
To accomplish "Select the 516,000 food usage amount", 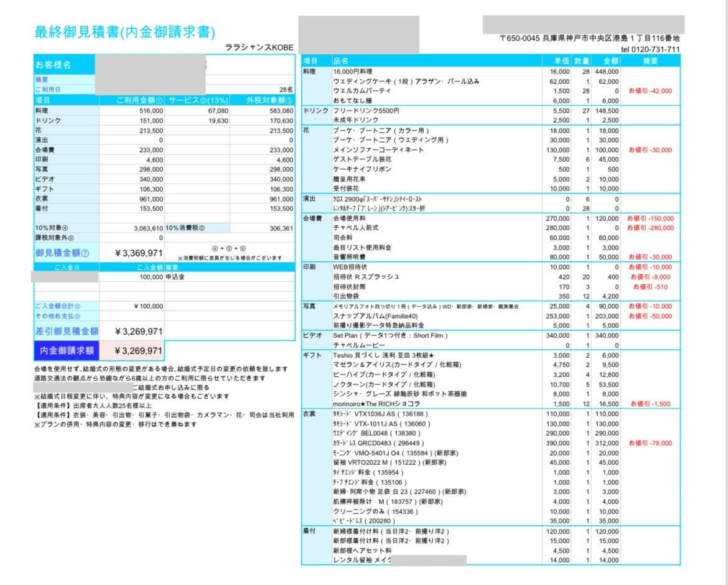I will [151, 111].
